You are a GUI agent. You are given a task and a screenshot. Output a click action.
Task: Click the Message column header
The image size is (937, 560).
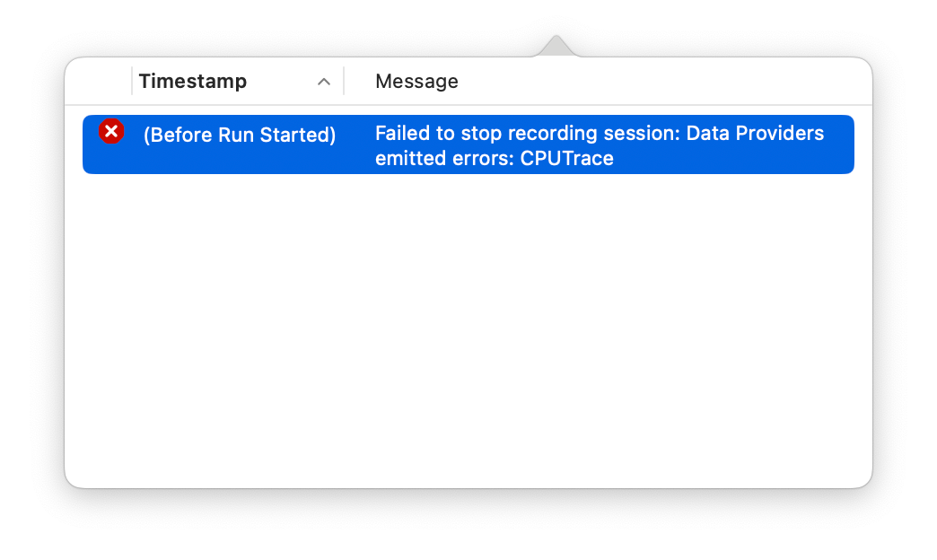[x=416, y=81]
